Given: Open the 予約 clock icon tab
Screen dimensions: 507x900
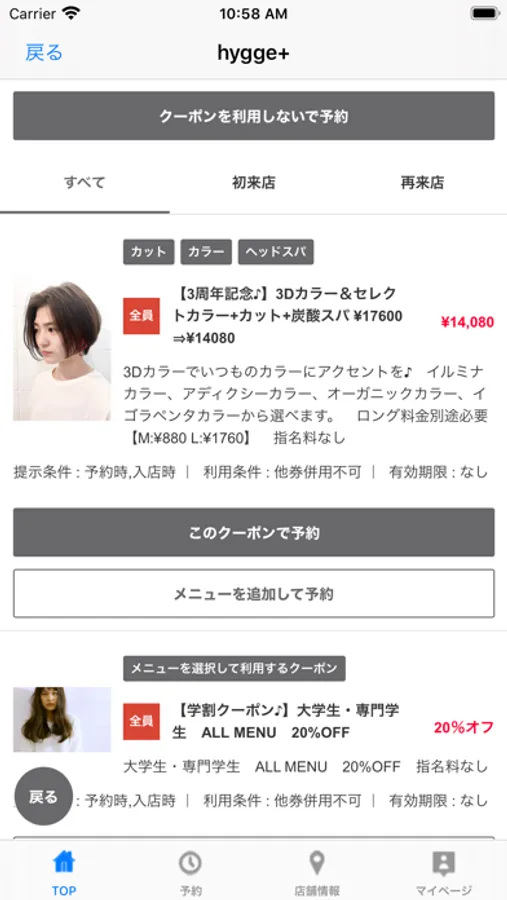Looking at the screenshot, I should click(x=190, y=863).
